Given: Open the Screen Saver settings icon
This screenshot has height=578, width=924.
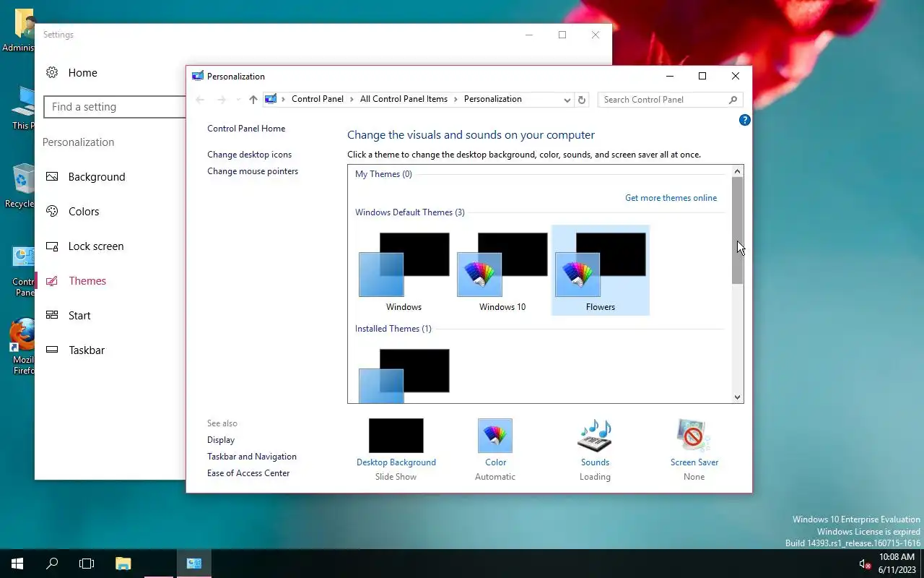Looking at the screenshot, I should coord(694,436).
